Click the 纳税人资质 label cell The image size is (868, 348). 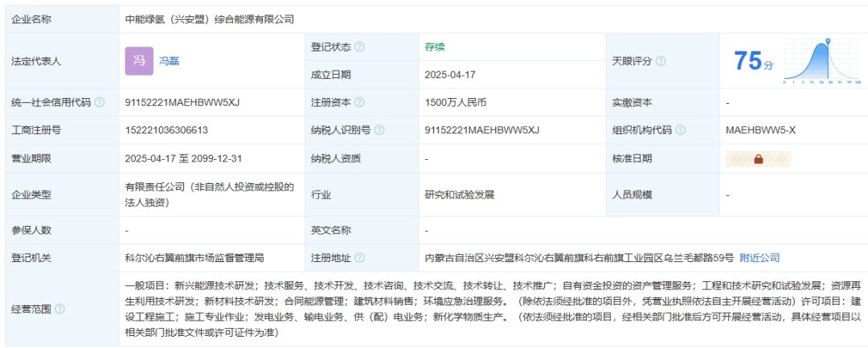[362, 159]
